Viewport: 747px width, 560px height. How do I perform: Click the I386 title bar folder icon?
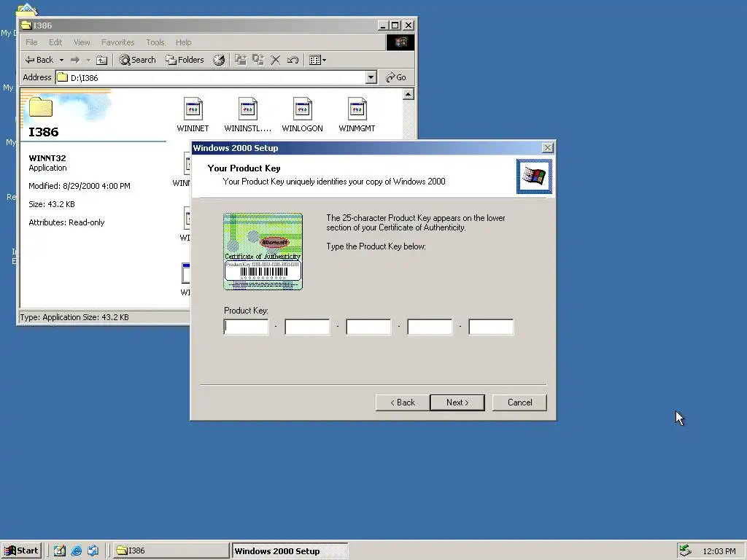[x=27, y=26]
